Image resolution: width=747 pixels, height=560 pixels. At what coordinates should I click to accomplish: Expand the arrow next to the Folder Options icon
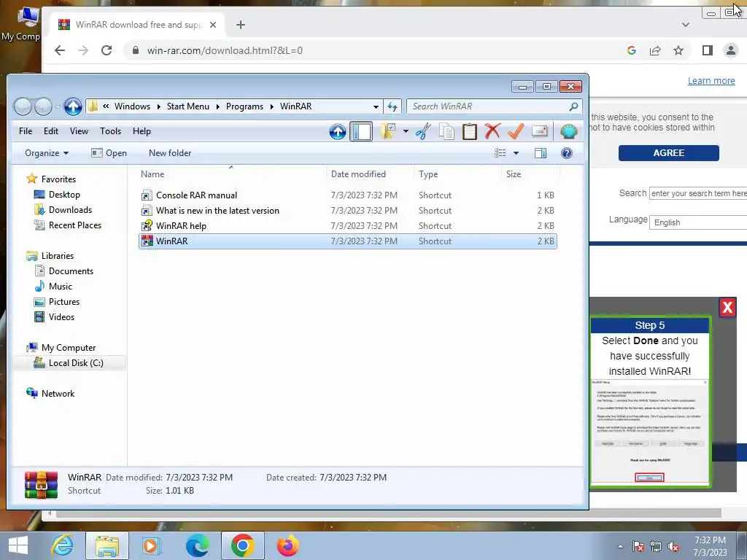pyautogui.click(x=406, y=131)
